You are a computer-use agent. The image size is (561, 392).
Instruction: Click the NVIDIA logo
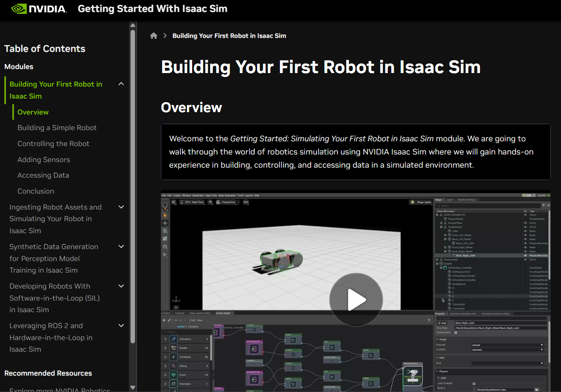39,9
